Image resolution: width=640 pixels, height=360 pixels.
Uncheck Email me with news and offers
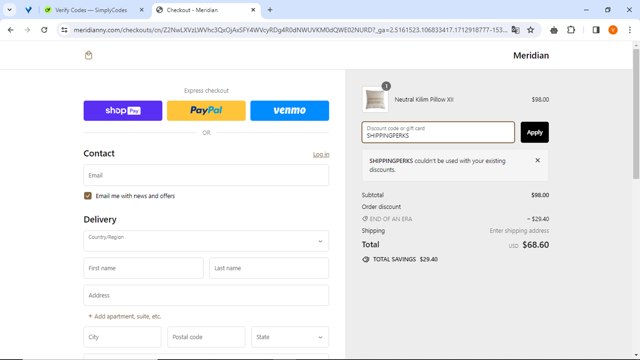(88, 196)
